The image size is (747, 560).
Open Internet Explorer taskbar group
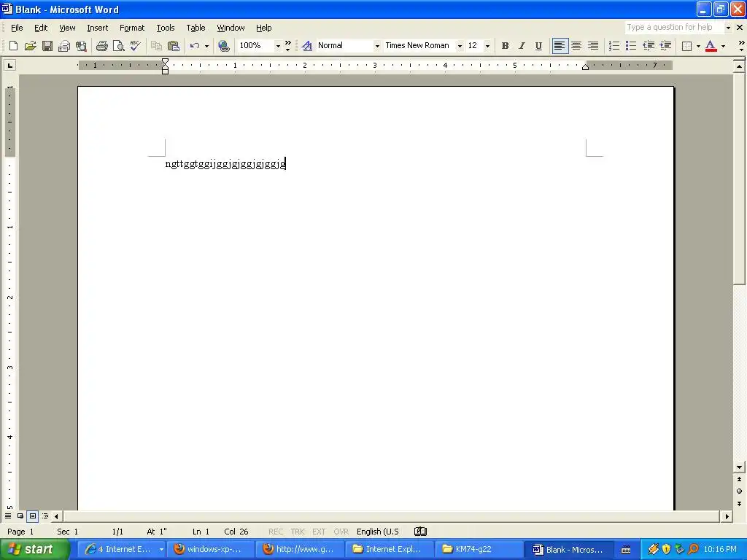[x=123, y=549]
